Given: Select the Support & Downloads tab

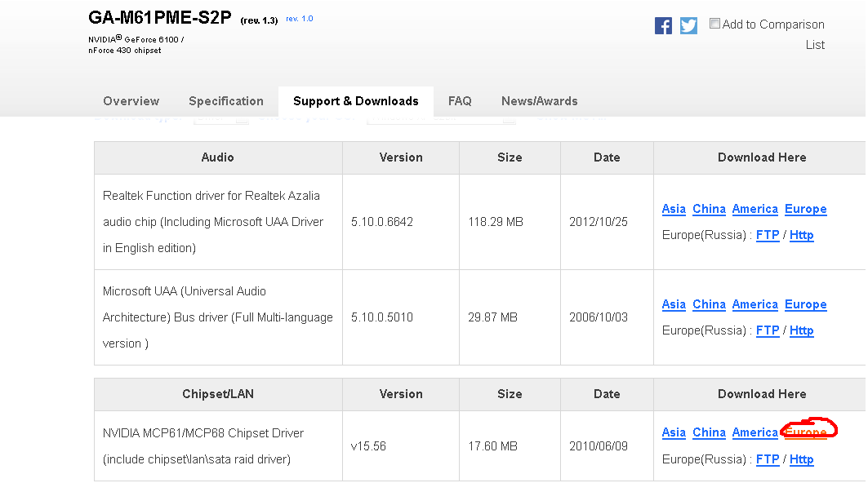Looking at the screenshot, I should 355,101.
